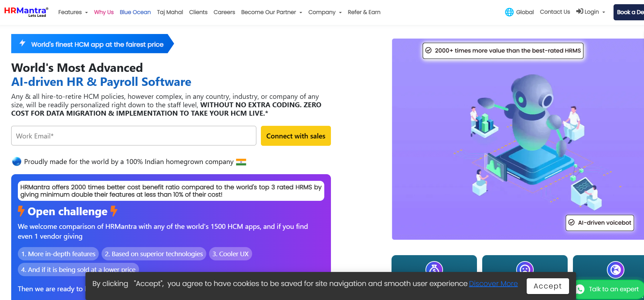Click the money bag card icon

click(x=434, y=269)
